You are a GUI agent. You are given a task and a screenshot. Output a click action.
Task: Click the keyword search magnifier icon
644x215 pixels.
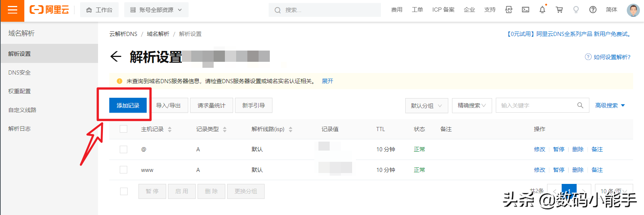point(580,105)
